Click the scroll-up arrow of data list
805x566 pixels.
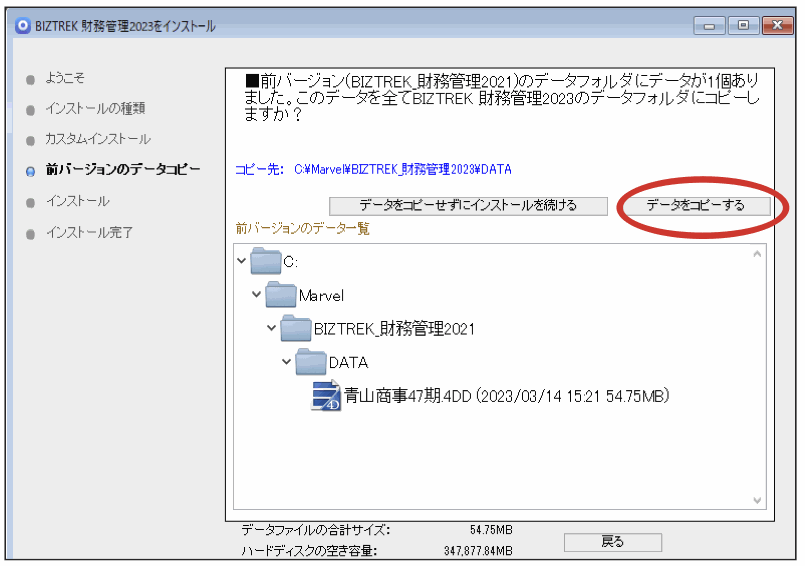pos(756,255)
